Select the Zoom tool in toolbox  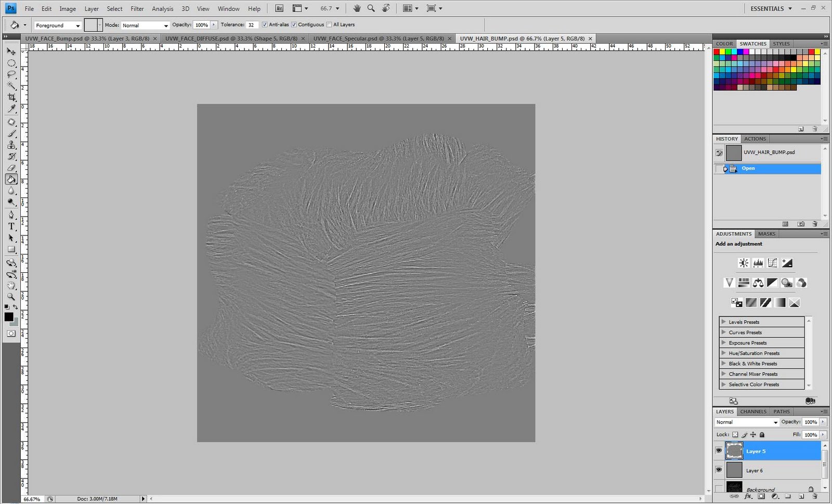(x=11, y=297)
